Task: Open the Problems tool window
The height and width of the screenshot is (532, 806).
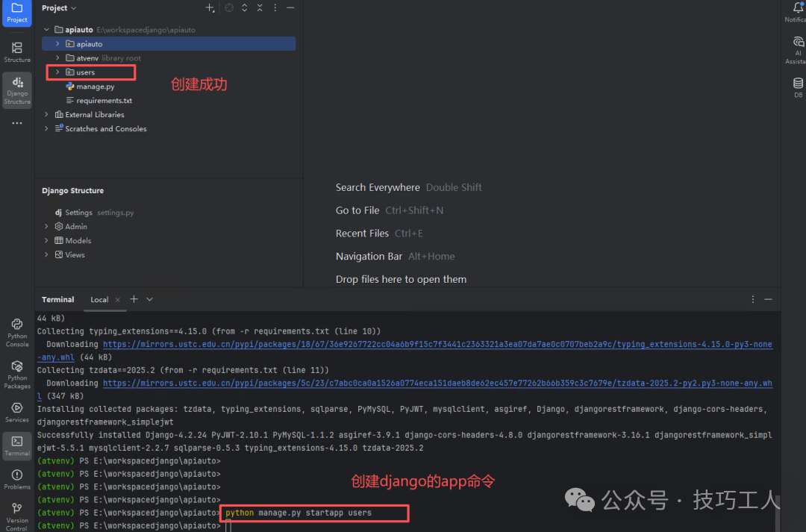Action: (16, 477)
